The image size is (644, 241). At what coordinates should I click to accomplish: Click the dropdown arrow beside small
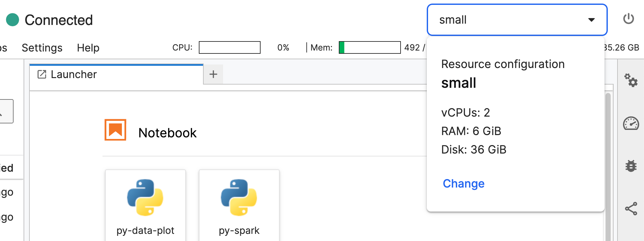(591, 20)
